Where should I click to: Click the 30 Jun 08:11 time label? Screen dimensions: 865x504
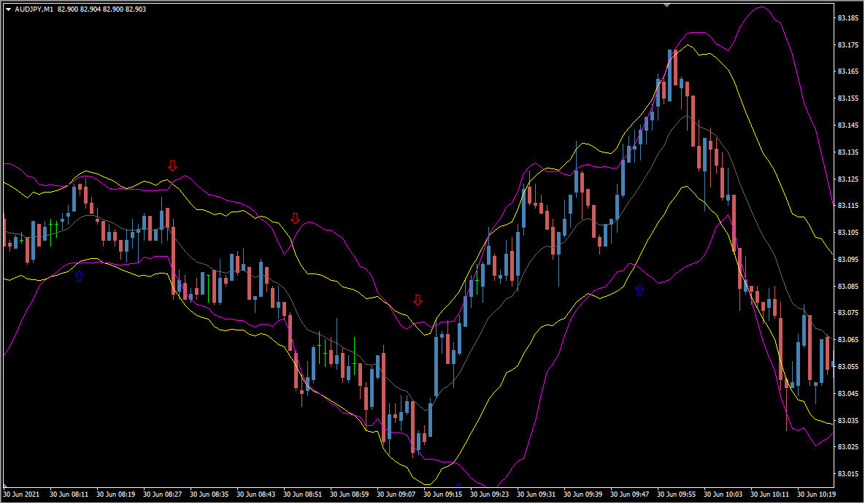[69, 495]
